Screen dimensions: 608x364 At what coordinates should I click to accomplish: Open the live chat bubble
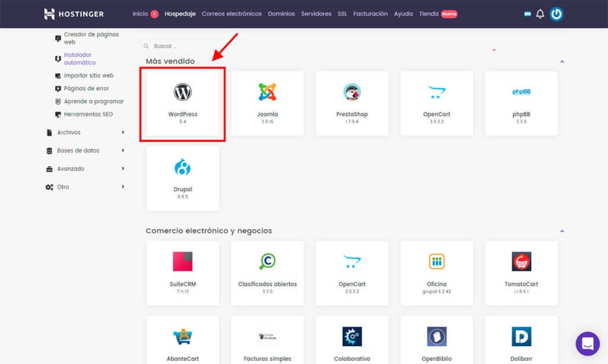pos(587,343)
